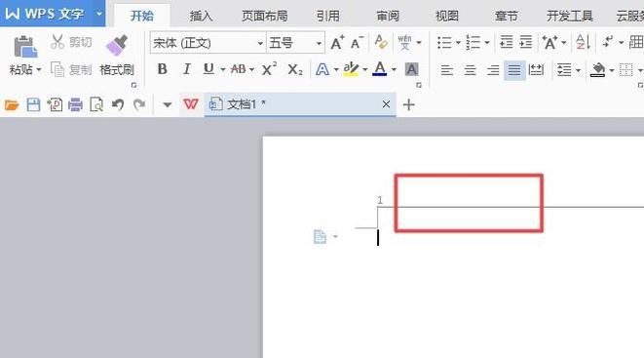
Task: Expand bullet list style dropdown arrow
Action: pyautogui.click(x=458, y=42)
